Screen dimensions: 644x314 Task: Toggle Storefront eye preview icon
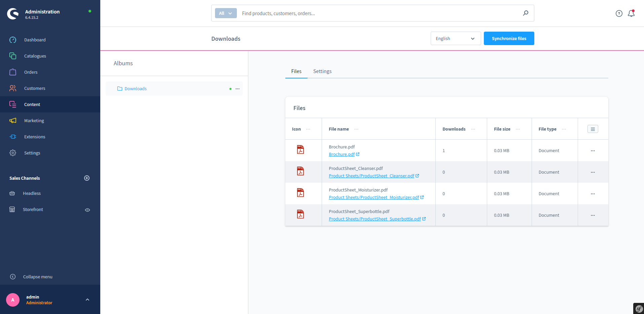(x=87, y=210)
